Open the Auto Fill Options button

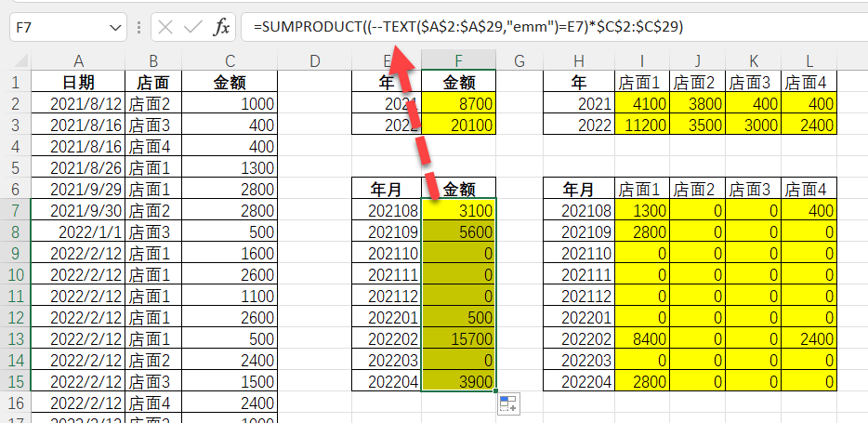pyautogui.click(x=507, y=404)
